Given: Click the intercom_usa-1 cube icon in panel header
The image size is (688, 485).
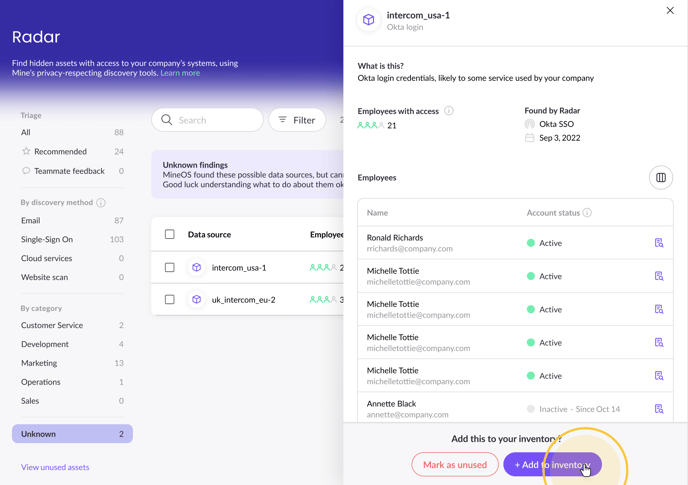Looking at the screenshot, I should pos(369,20).
